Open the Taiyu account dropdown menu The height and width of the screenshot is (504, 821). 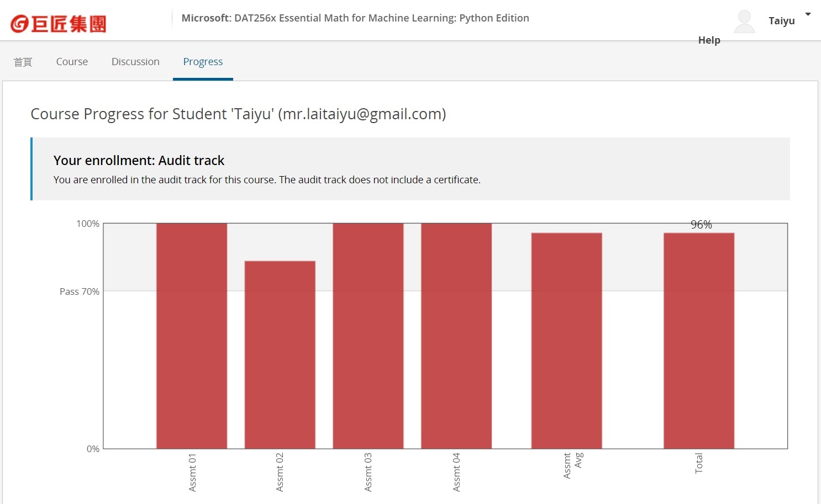click(781, 20)
